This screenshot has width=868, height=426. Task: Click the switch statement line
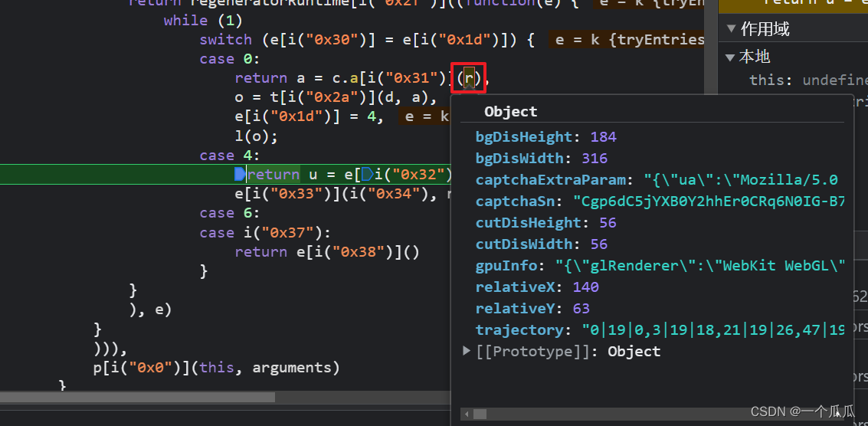click(367, 40)
